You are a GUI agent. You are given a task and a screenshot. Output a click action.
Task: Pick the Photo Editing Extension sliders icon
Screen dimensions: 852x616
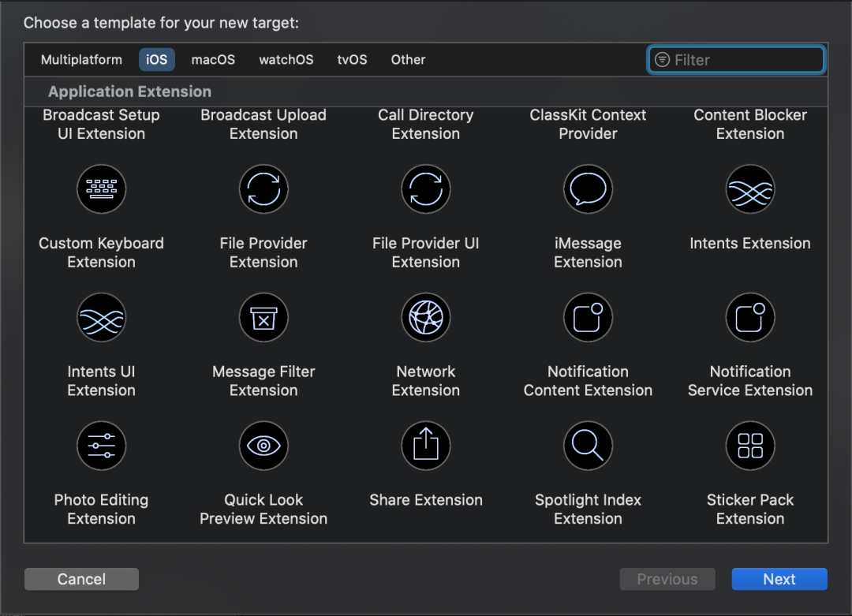coord(101,446)
